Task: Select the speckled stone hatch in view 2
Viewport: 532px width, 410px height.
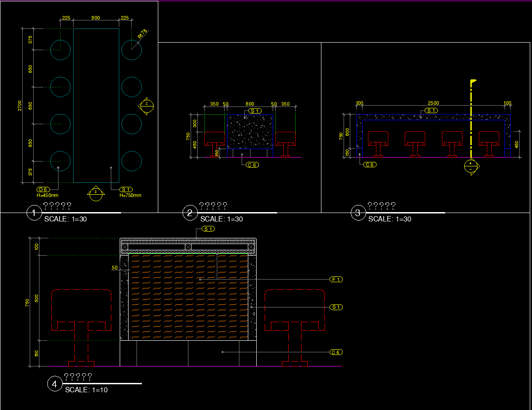Action: point(250,131)
